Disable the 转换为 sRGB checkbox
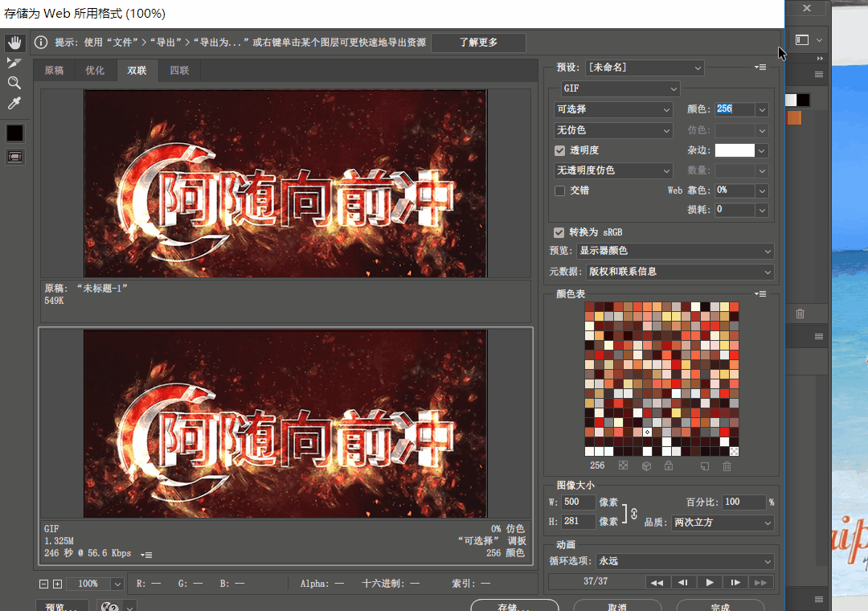Viewport: 868px width, 611px height. point(559,232)
